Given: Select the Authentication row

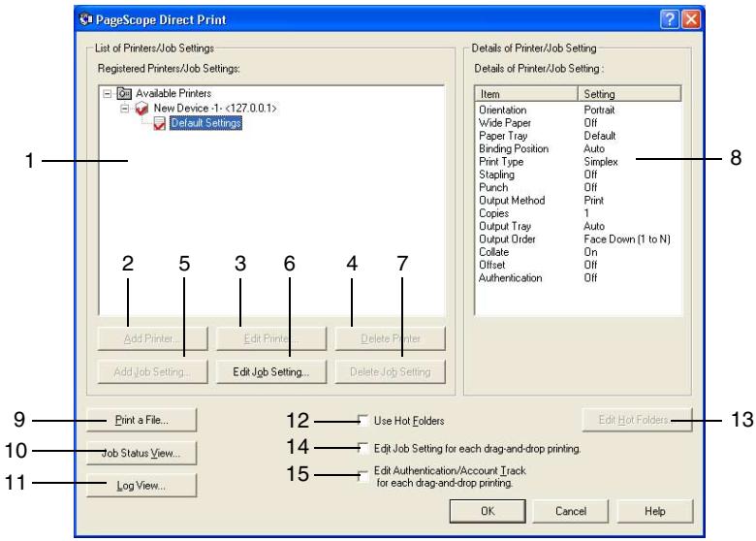Looking at the screenshot, I should pos(579,277).
